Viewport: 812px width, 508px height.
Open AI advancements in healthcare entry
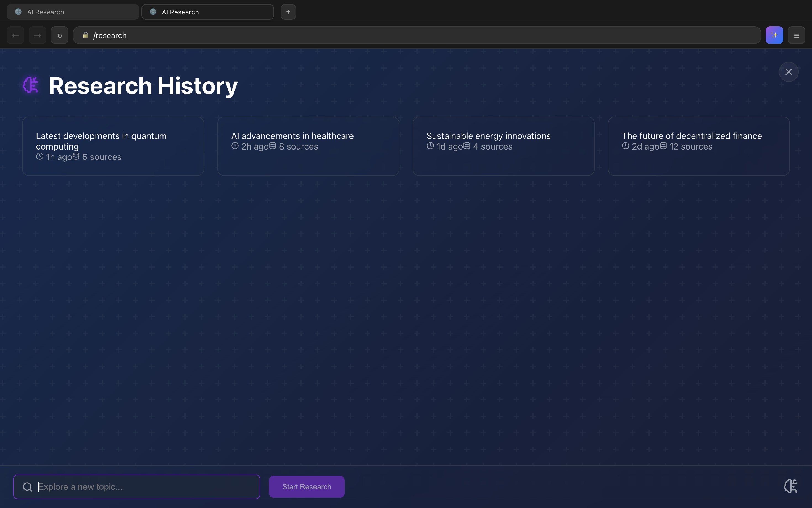click(x=308, y=146)
